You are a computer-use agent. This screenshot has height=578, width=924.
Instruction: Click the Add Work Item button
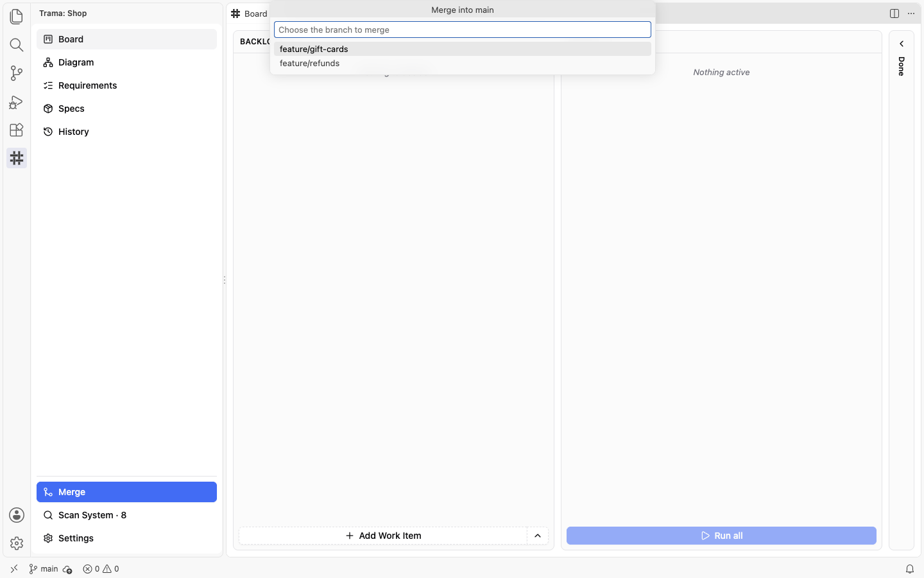click(x=383, y=536)
